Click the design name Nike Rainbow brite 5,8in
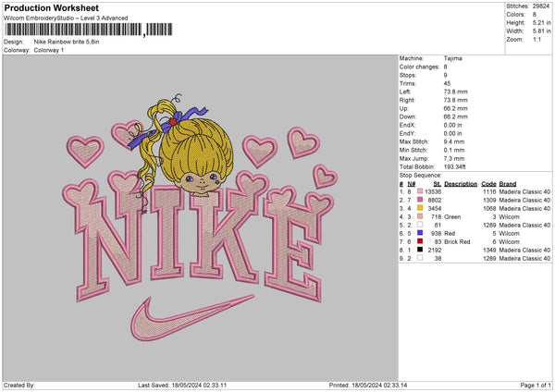The image size is (555, 392). pos(67,42)
